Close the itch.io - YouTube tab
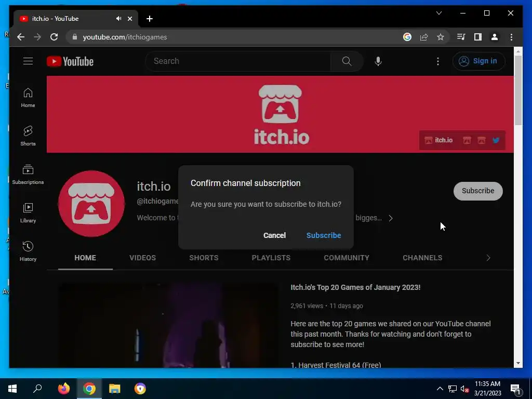This screenshot has width=532, height=399. click(x=129, y=19)
